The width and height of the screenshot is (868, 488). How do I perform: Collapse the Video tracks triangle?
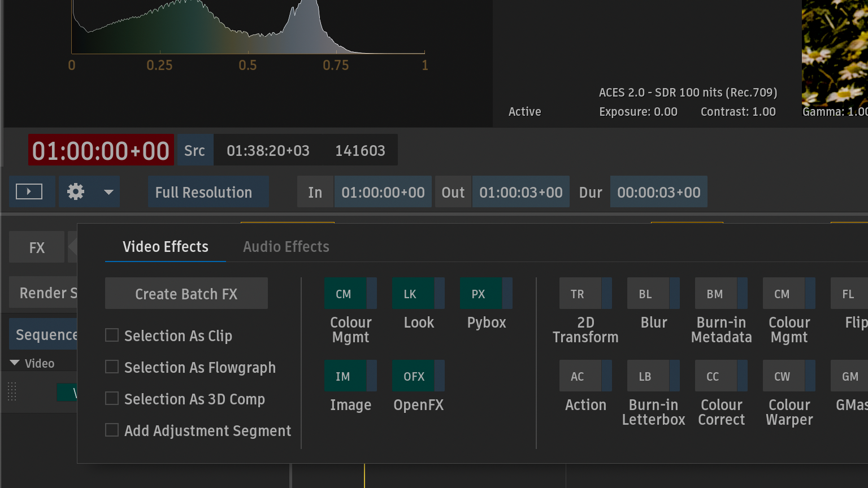(x=15, y=363)
